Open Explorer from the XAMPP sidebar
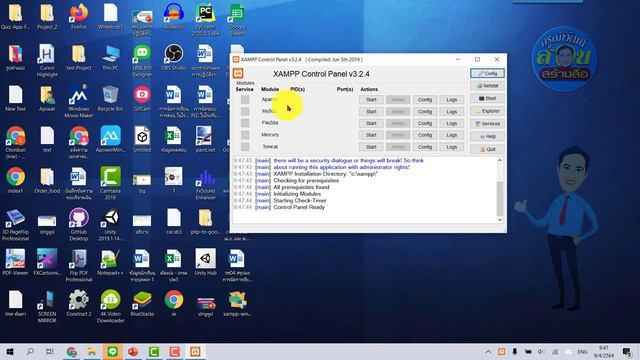Viewport: 640px width, 360px height. [x=487, y=111]
